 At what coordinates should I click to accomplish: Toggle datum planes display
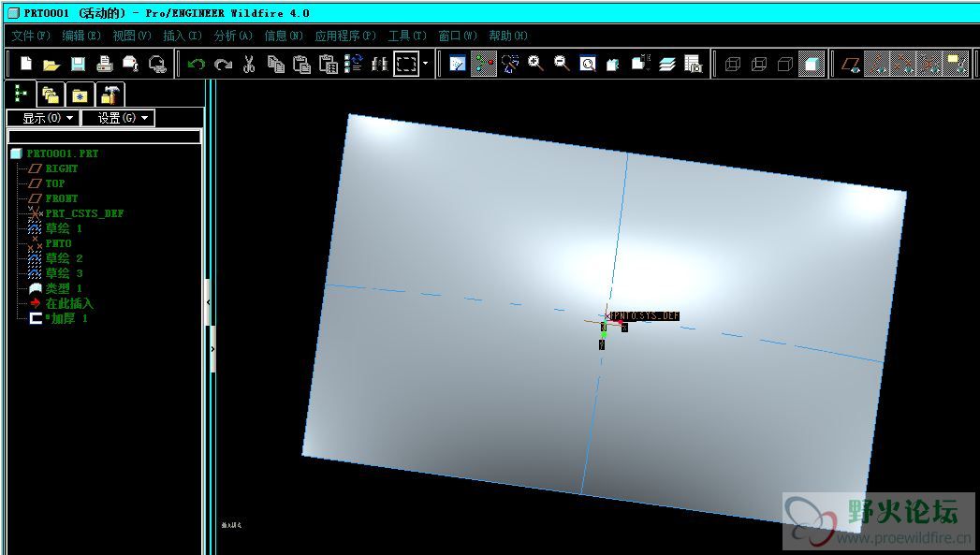[850, 64]
